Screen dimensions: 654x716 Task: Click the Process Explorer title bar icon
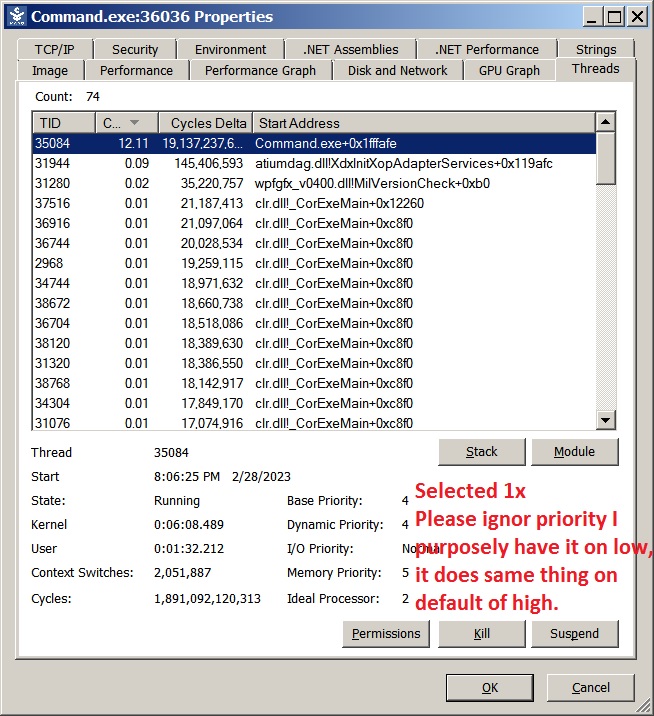17,16
